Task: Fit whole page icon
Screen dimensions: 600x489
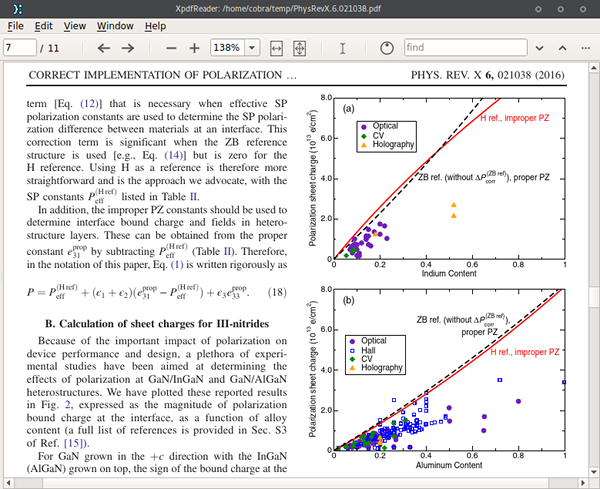Action: [299, 48]
